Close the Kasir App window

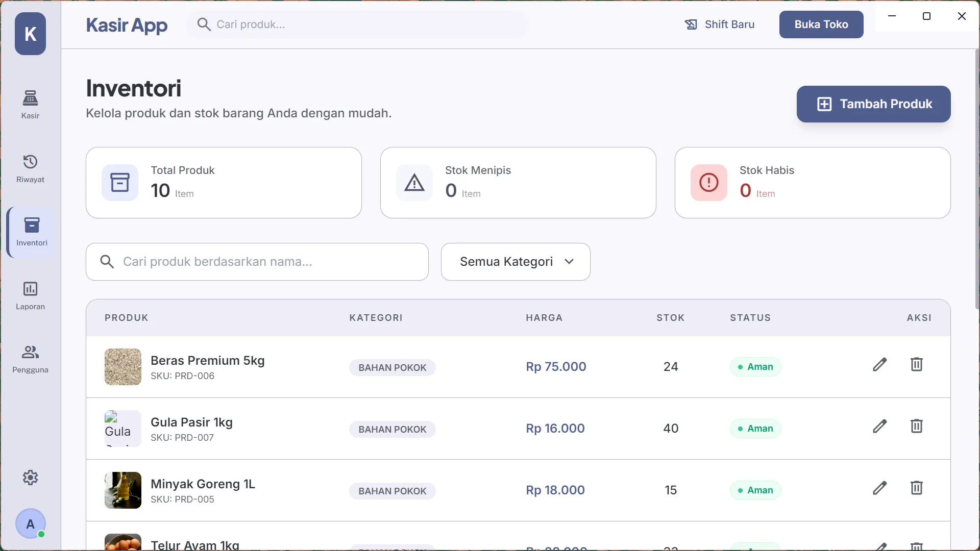click(962, 16)
